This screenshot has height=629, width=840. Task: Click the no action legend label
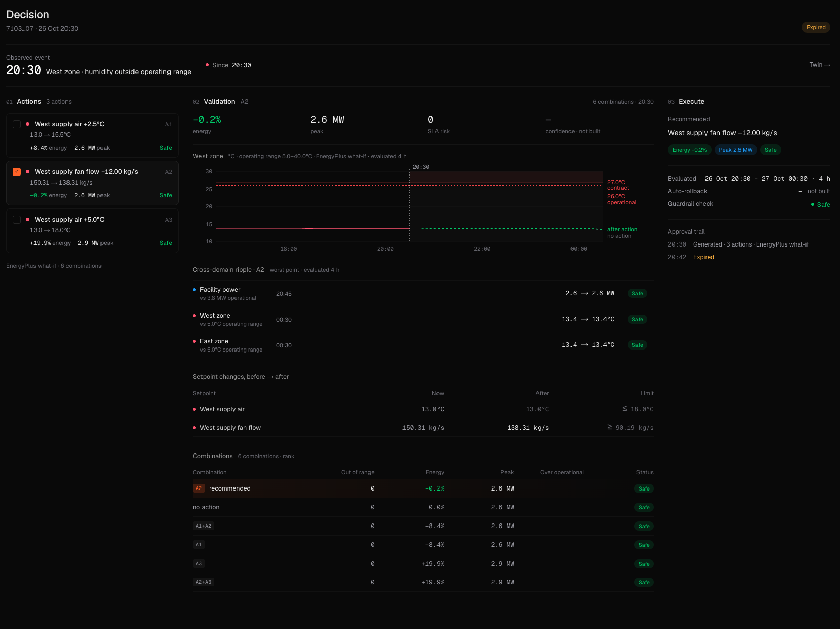coord(619,236)
